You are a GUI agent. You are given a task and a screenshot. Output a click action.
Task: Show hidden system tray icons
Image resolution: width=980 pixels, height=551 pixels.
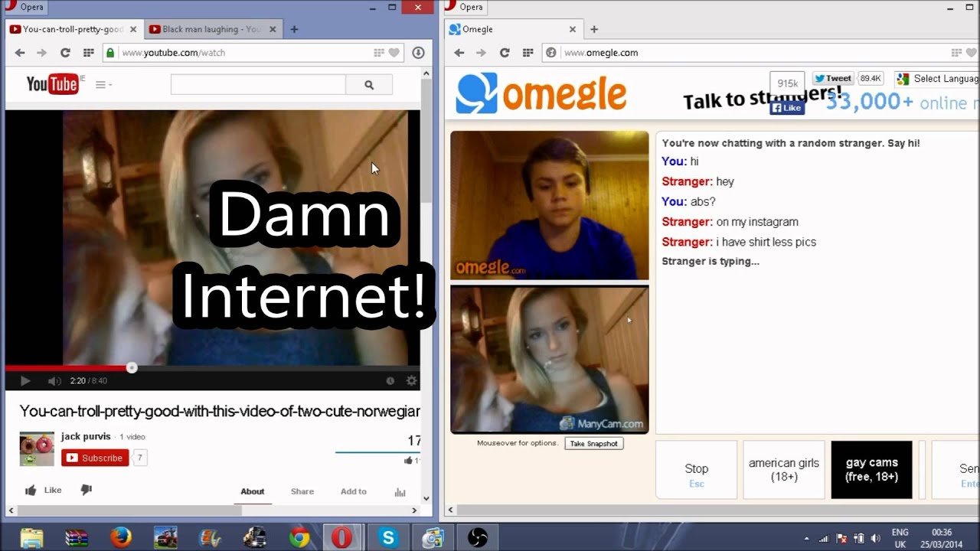pyautogui.click(x=806, y=539)
